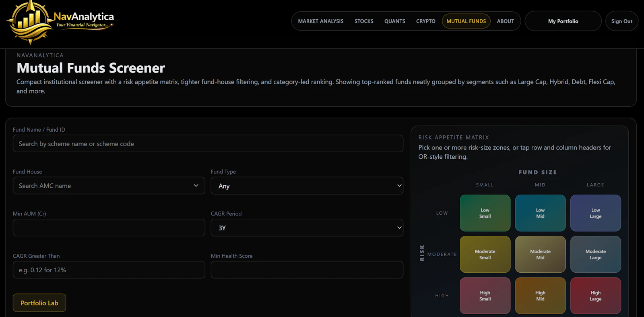Screen dimensions: 644x317
Task: Open the Quants menu item
Action: [395, 21]
